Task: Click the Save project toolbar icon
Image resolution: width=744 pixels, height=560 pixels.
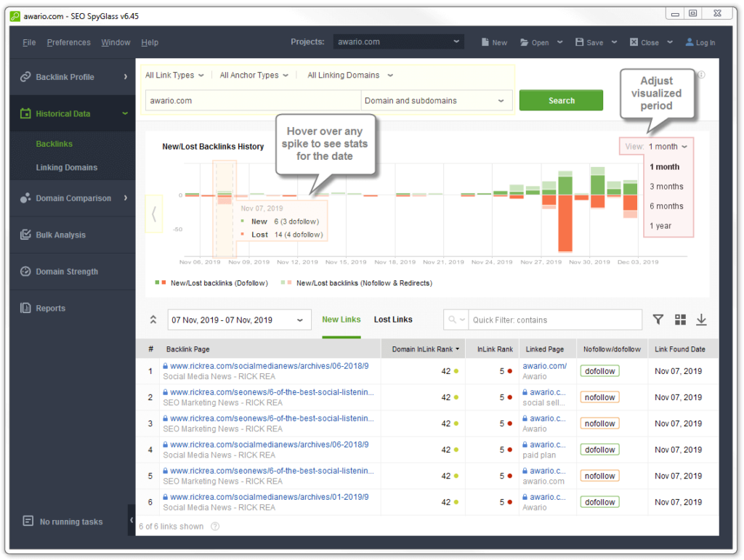Action: [x=580, y=42]
